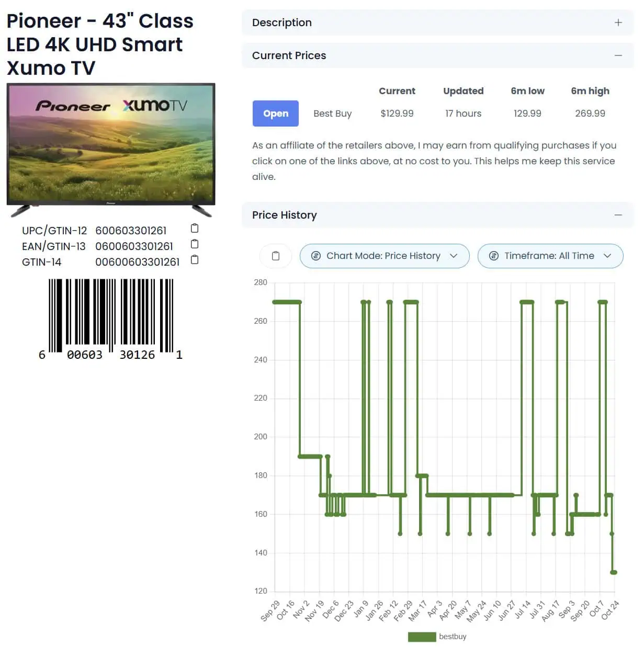Open the Timeframe dropdown

550,256
